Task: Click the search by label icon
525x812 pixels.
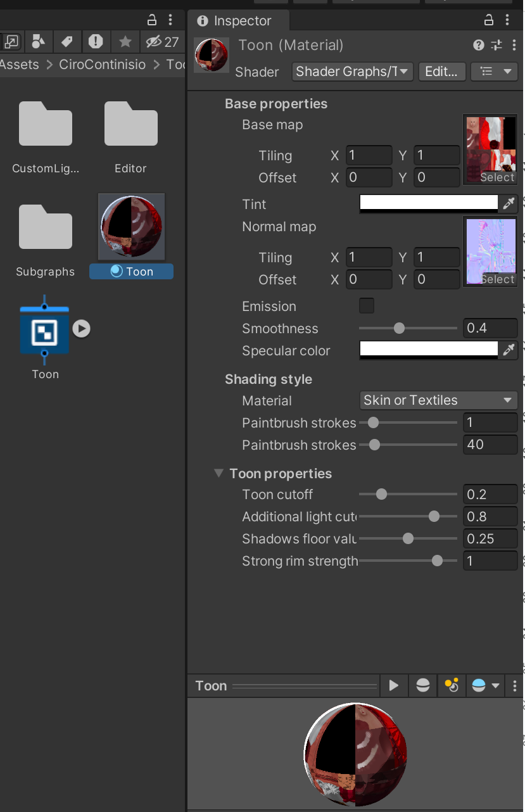Action: click(66, 41)
